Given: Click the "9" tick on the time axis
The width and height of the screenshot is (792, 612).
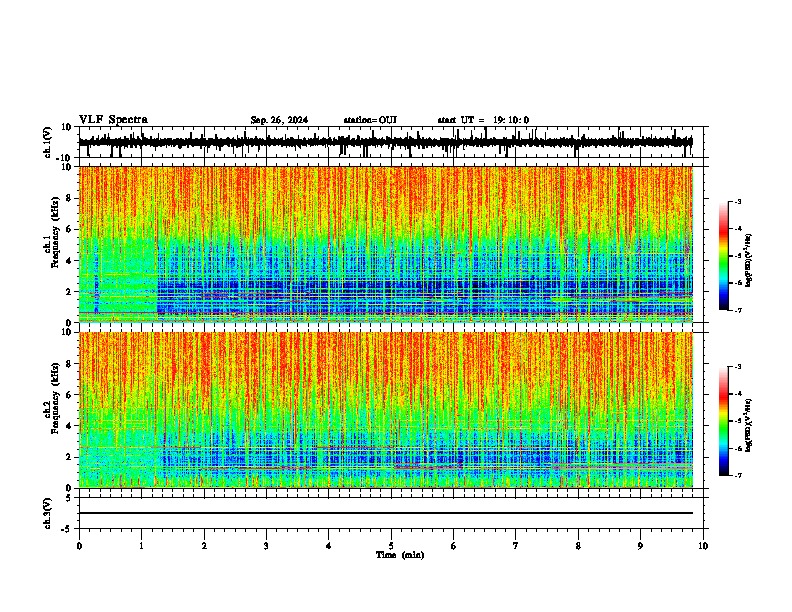Looking at the screenshot, I should pos(640,546).
